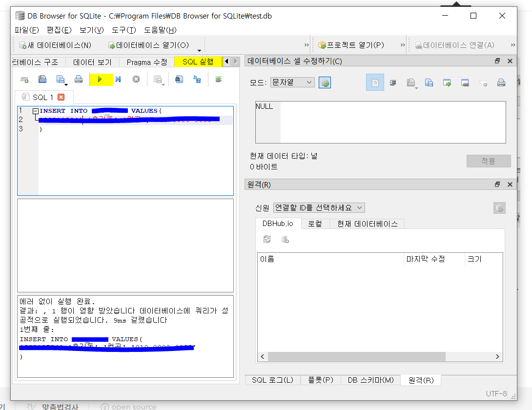The image size is (532, 410).
Task: Expand project toolbar overflow chevron
Action: click(x=402, y=45)
